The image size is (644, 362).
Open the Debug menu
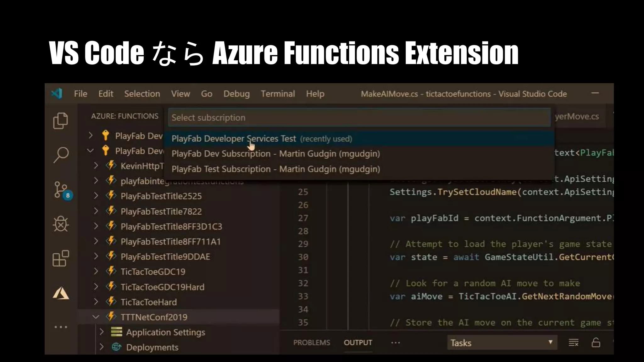(x=236, y=94)
